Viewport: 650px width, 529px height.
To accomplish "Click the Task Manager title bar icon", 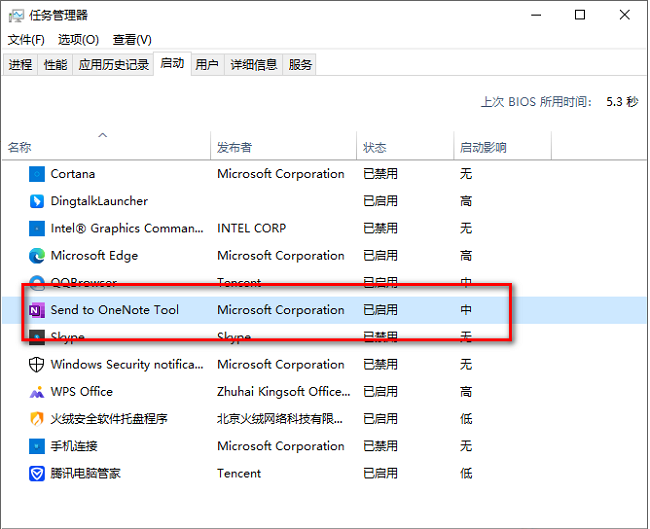I will 16,16.
